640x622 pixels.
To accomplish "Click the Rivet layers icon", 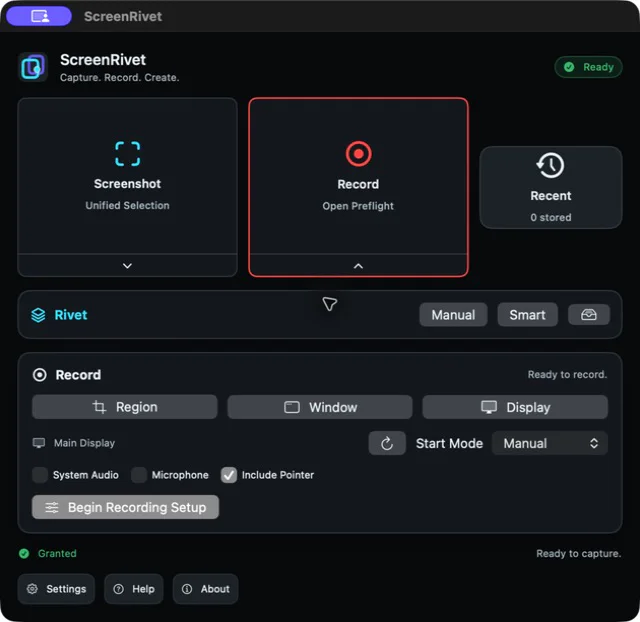I will point(38,315).
